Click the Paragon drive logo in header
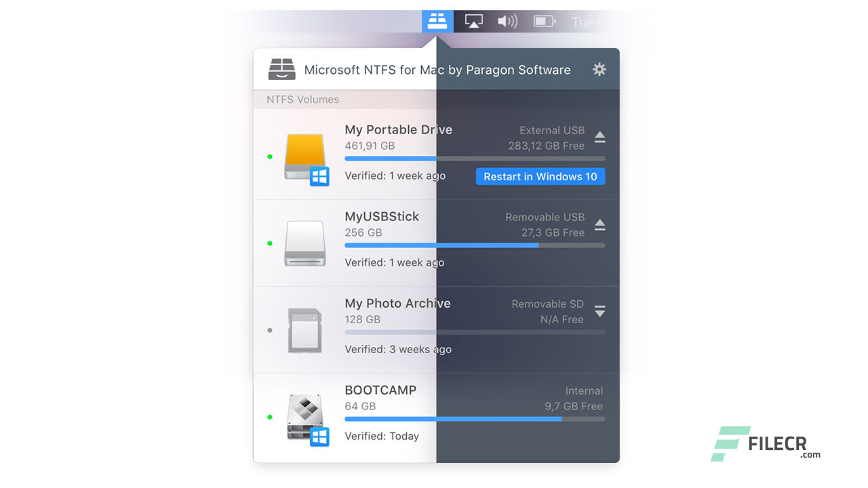 282,69
